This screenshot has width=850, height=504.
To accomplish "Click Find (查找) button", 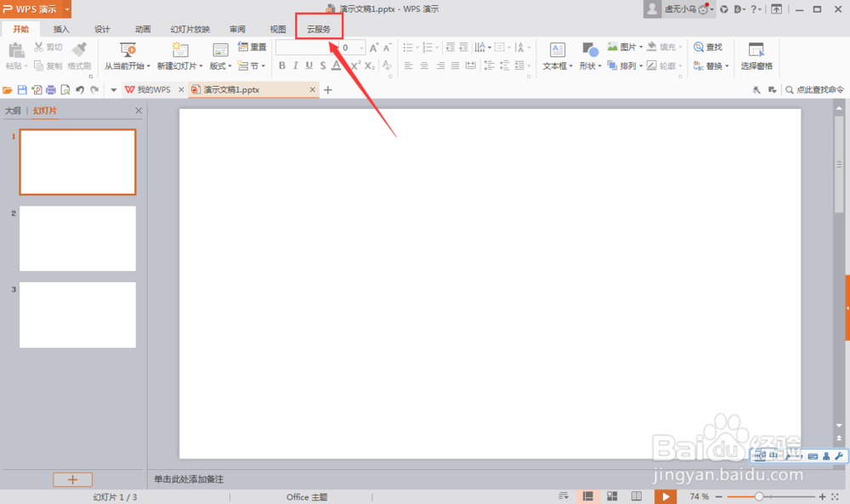I will [x=708, y=47].
